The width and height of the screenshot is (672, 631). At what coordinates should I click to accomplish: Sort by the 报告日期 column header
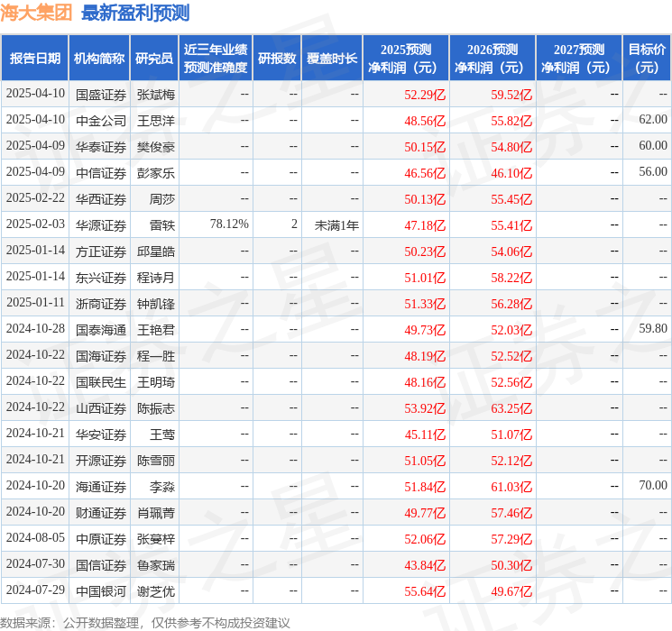pyautogui.click(x=35, y=59)
